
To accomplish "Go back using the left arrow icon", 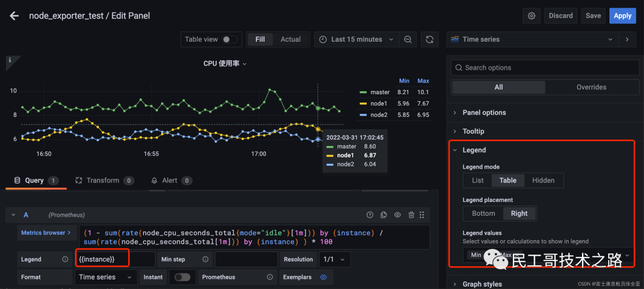I will pos(14,16).
